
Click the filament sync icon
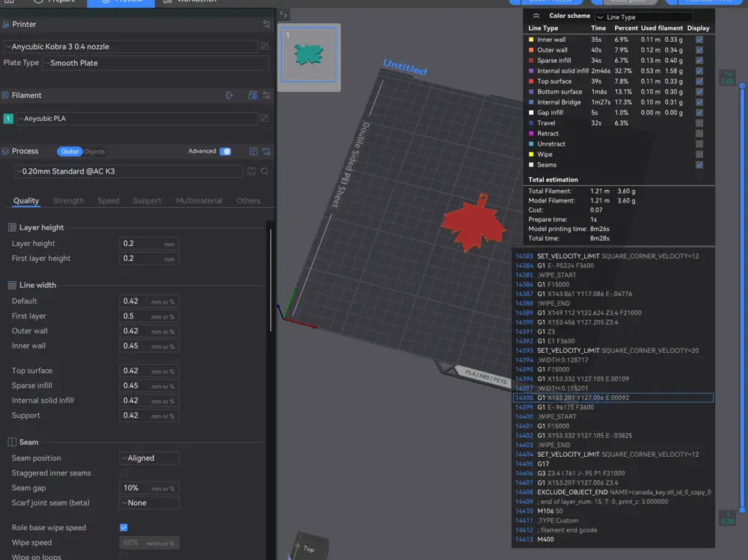coord(253,96)
